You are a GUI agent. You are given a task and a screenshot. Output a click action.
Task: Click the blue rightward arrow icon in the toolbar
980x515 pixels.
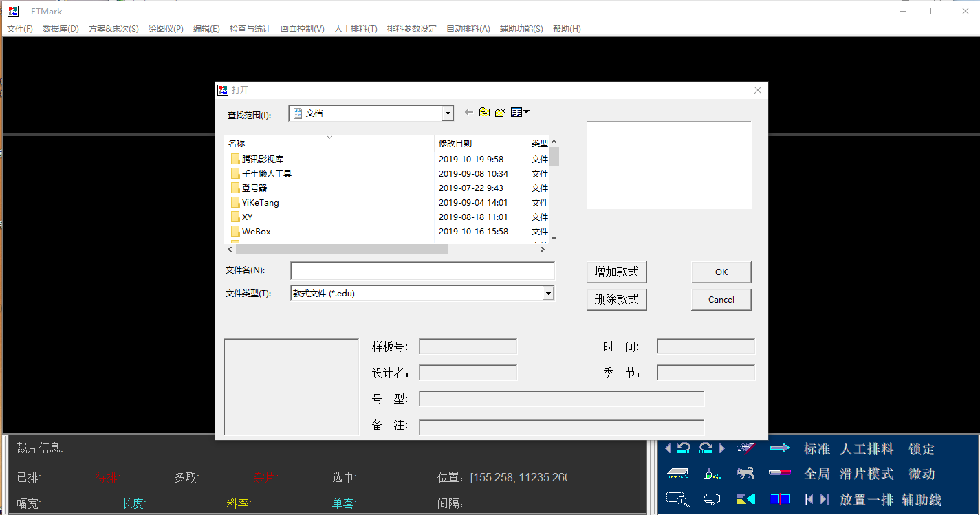pos(781,447)
